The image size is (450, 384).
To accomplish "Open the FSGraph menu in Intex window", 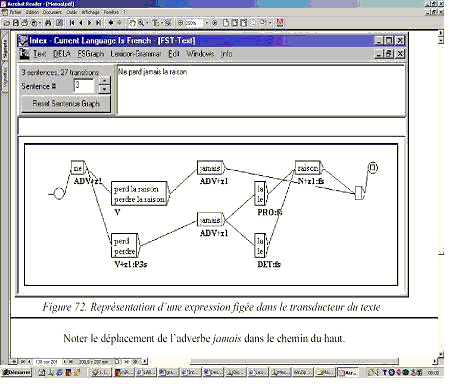I will tap(91, 54).
